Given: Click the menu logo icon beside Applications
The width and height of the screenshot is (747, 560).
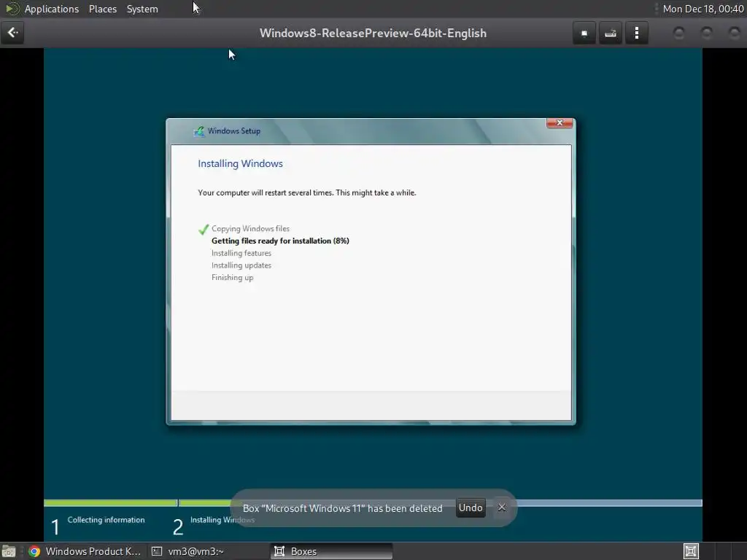Looking at the screenshot, I should click(x=12, y=9).
